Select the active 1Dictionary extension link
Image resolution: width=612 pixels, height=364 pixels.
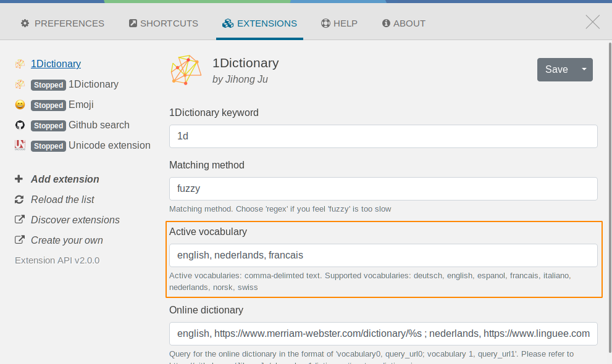coord(56,64)
